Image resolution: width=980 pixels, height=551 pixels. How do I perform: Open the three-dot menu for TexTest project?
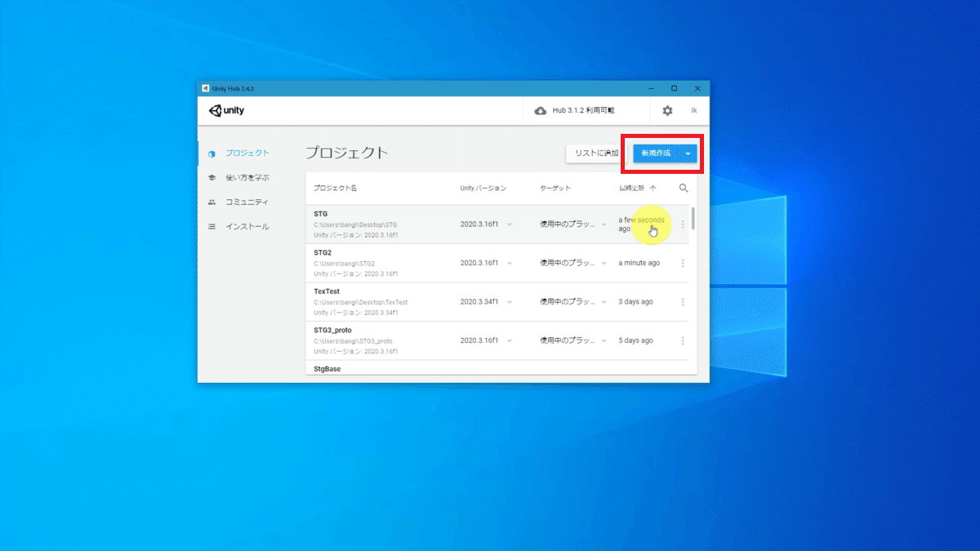(683, 302)
